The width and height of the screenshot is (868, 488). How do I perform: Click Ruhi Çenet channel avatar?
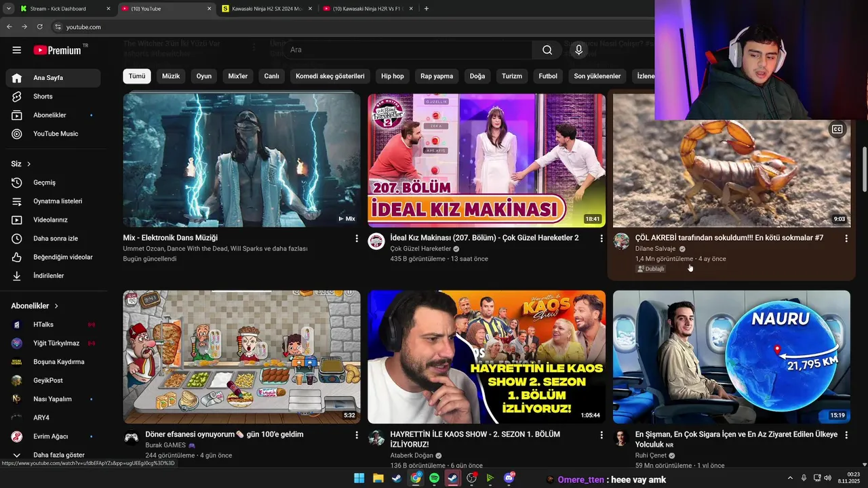[x=621, y=438]
